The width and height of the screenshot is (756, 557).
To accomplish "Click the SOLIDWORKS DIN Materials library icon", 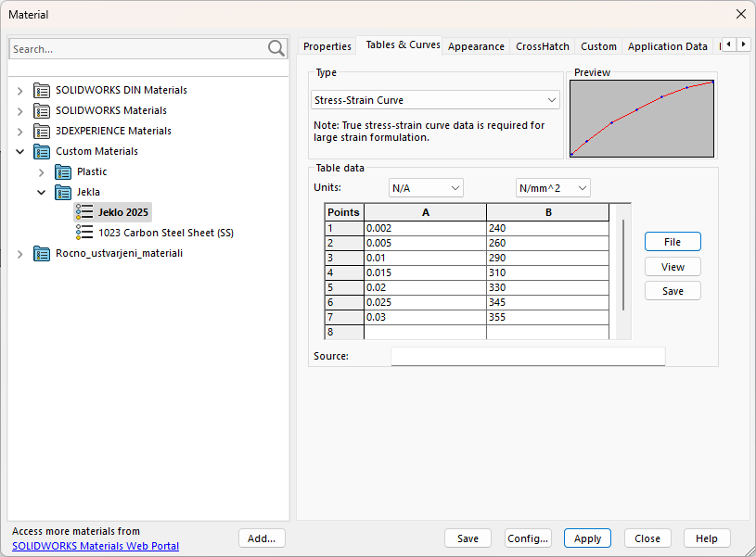I will click(x=42, y=90).
